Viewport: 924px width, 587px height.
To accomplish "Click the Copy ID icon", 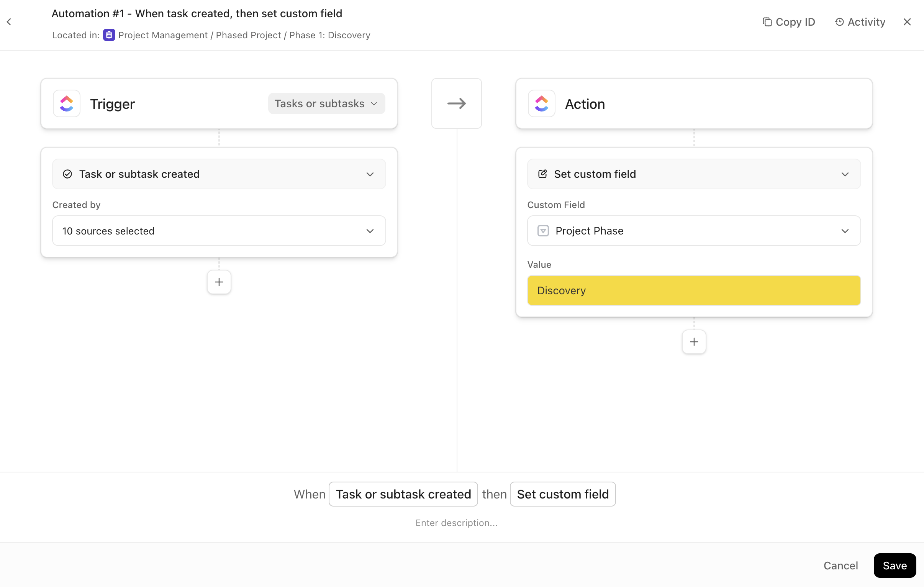I will (x=767, y=22).
